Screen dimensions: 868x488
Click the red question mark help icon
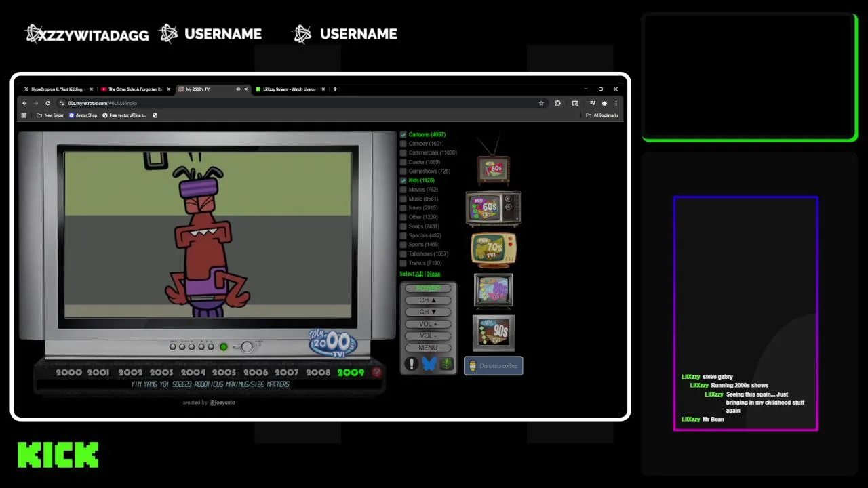tap(376, 372)
